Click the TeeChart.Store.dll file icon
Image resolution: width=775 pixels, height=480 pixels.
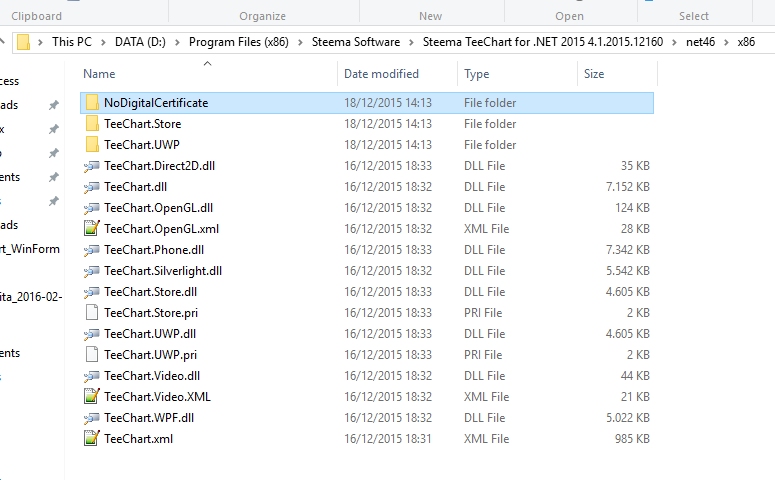[x=91, y=292]
